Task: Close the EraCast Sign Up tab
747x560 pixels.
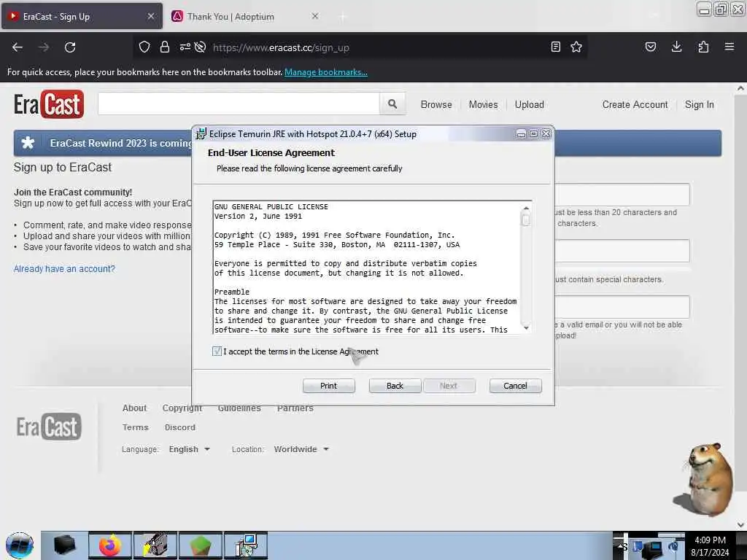Action: coord(150,16)
